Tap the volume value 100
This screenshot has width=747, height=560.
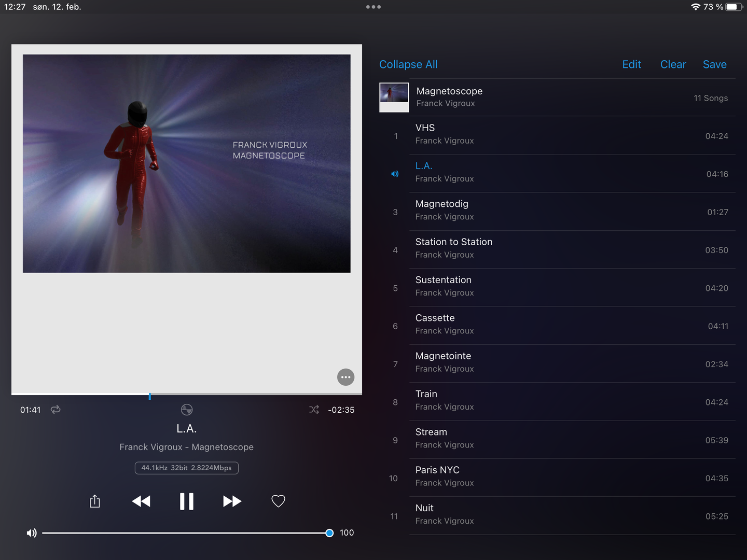pos(347,533)
